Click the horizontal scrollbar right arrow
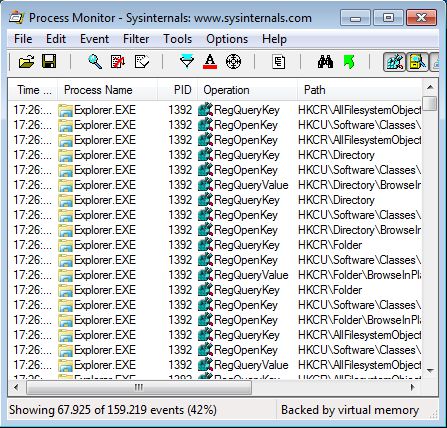The height and width of the screenshot is (428, 447). click(x=413, y=387)
